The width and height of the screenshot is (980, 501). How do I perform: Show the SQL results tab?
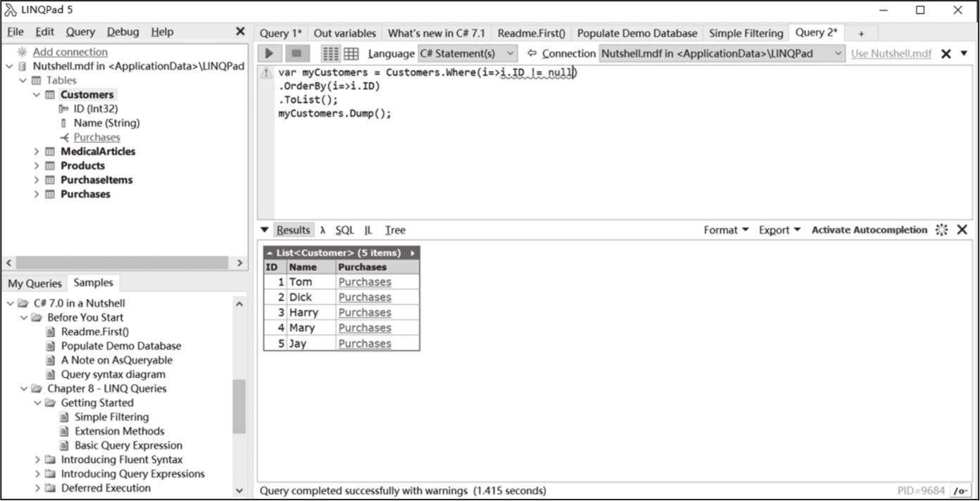pyautogui.click(x=344, y=230)
